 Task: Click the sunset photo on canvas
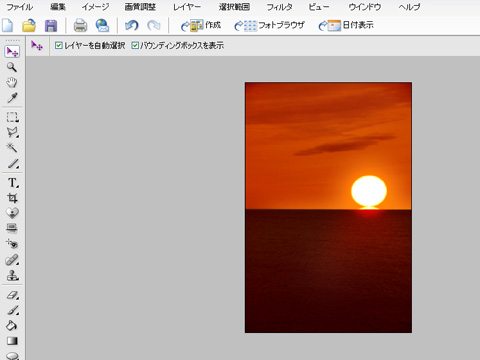point(328,207)
